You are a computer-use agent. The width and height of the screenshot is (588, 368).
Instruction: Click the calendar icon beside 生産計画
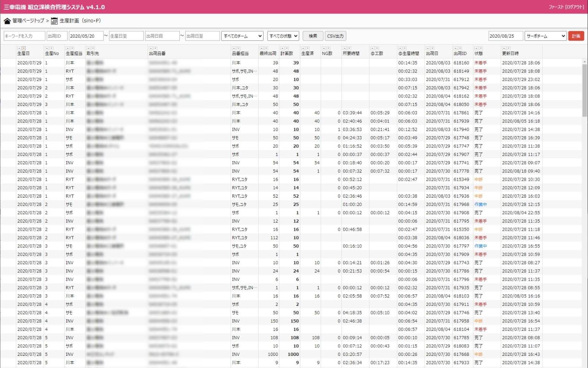tap(54, 21)
